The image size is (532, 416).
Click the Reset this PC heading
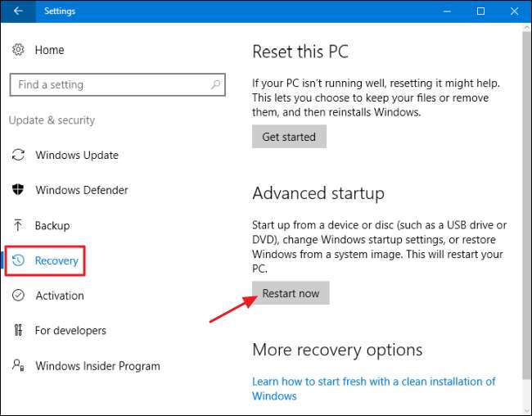coord(300,52)
